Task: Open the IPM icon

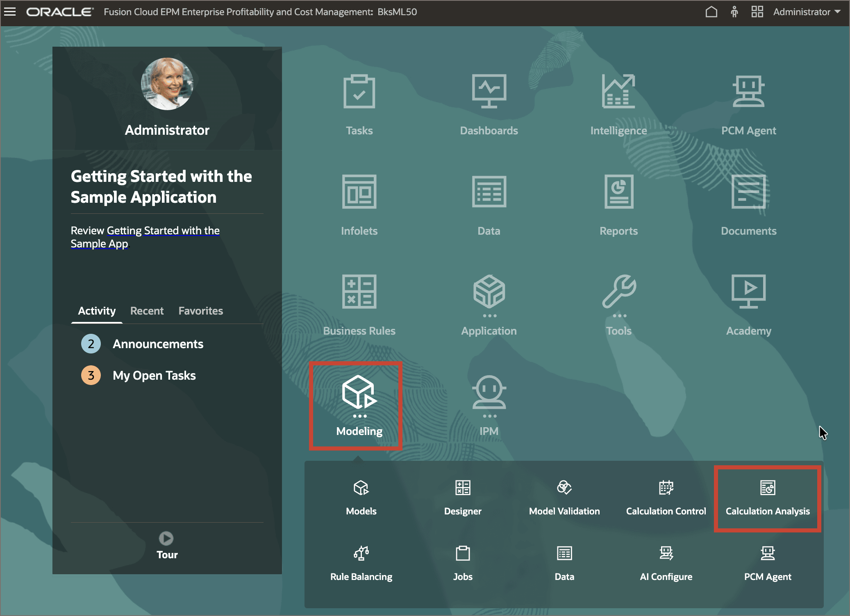Action: click(x=489, y=403)
